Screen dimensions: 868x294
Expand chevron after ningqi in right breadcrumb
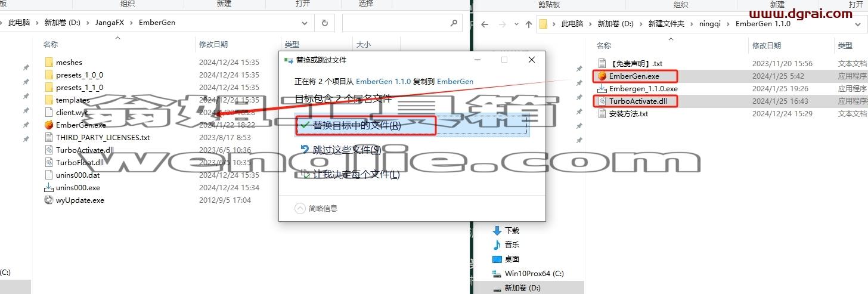click(x=730, y=24)
